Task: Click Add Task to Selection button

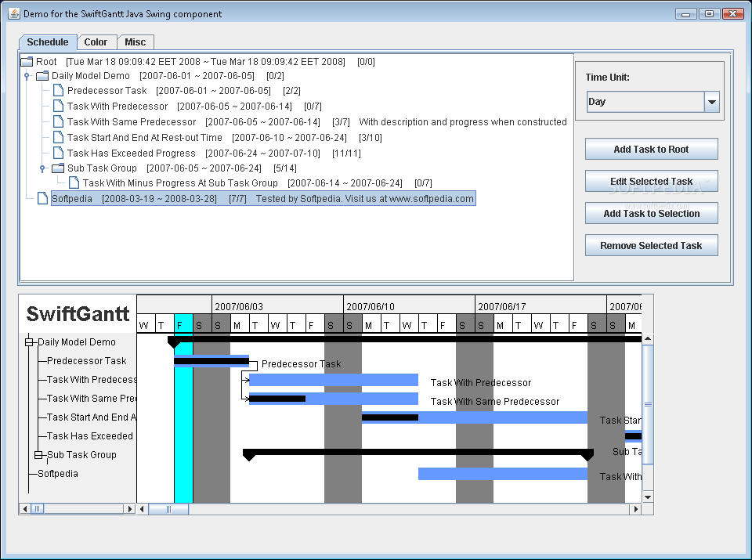Action: point(651,213)
